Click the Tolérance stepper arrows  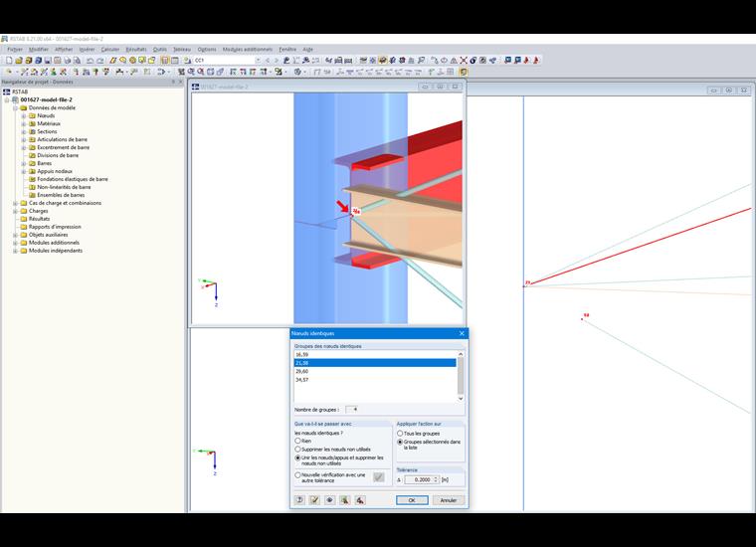pos(436,480)
